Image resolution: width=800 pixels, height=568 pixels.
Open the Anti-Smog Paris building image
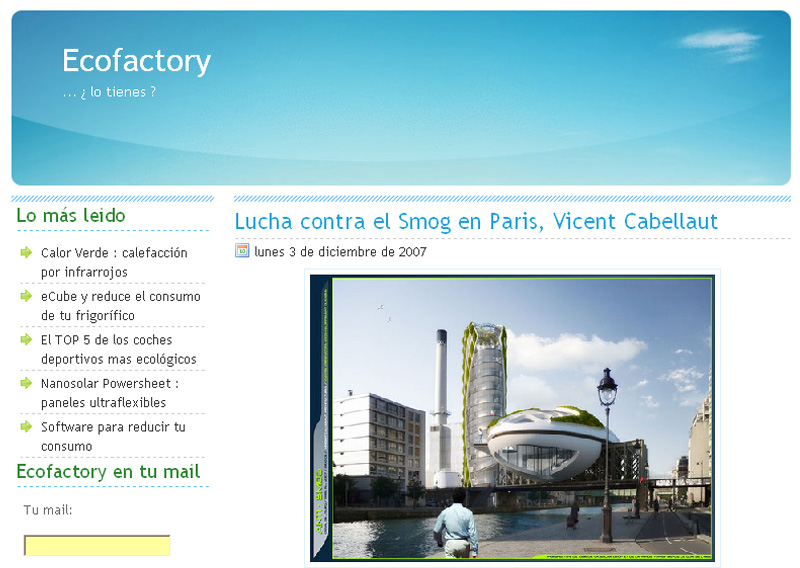[x=512, y=418]
